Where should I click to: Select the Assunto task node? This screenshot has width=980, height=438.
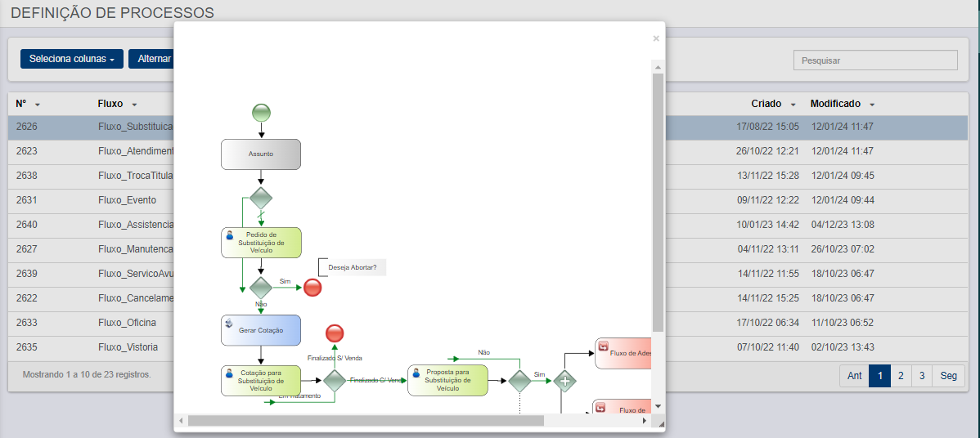(261, 154)
